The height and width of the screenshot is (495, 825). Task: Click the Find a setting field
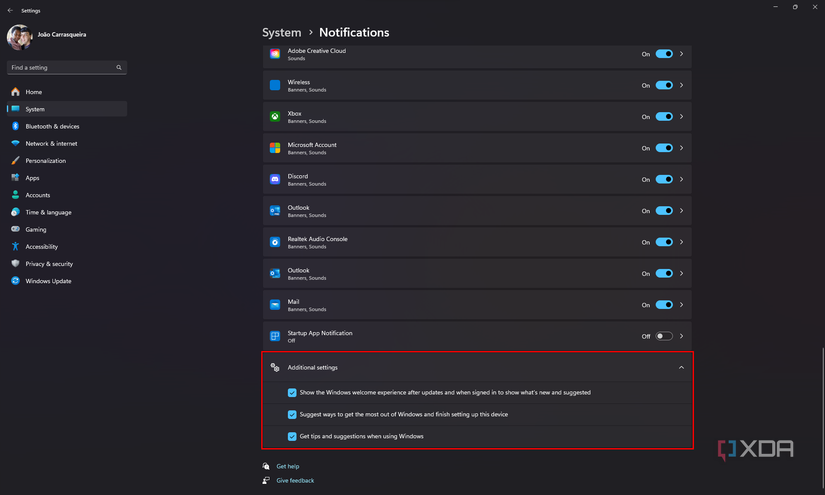(x=60, y=68)
